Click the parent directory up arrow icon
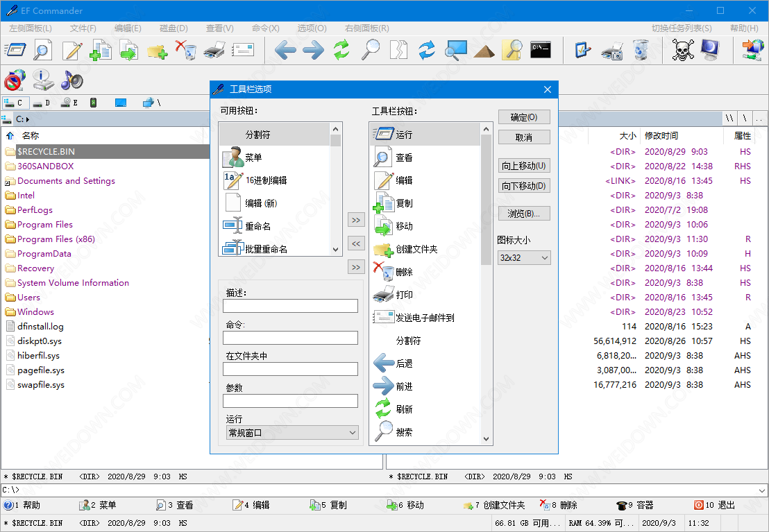This screenshot has height=532, width=769. point(10,136)
